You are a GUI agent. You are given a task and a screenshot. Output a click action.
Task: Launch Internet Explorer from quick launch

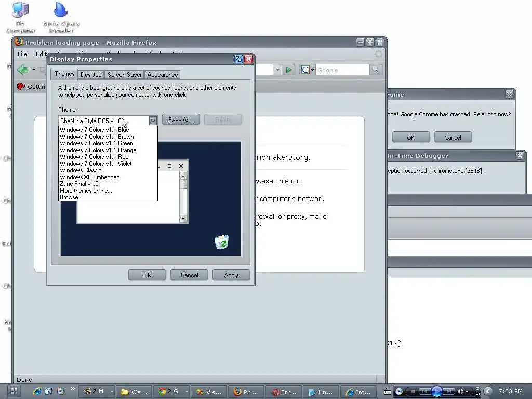tap(37, 392)
